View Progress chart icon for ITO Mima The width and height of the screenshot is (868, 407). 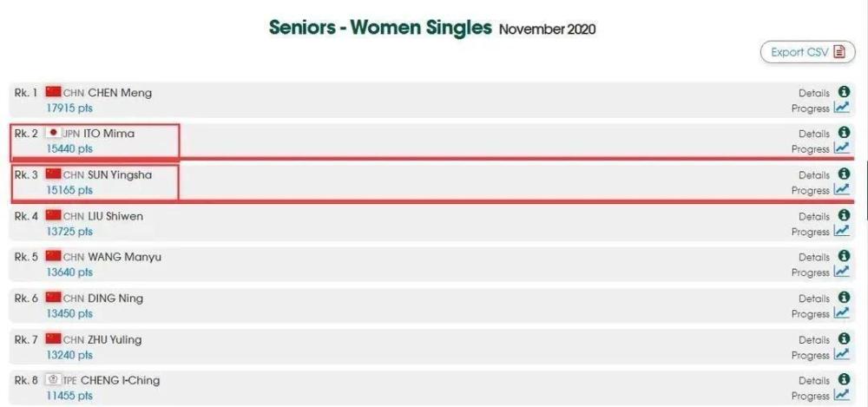pos(842,148)
